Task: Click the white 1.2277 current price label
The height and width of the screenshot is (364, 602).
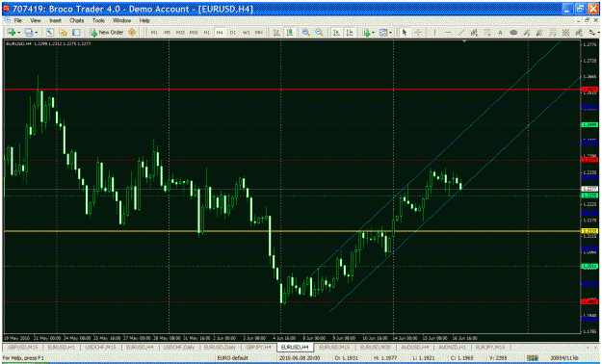Action: pos(590,189)
